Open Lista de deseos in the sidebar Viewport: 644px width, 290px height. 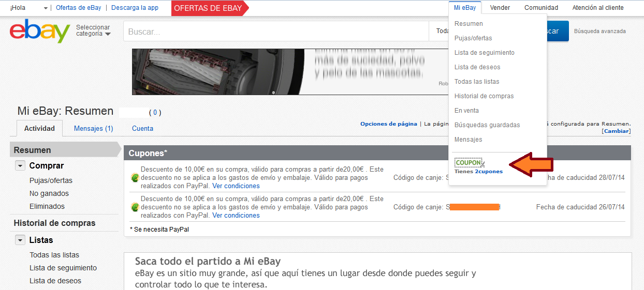tap(55, 281)
